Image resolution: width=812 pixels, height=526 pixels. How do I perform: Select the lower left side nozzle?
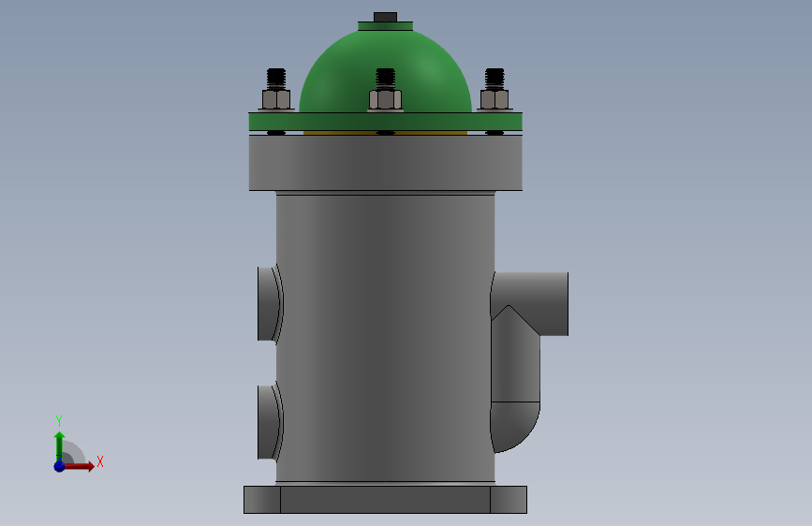pos(270,422)
